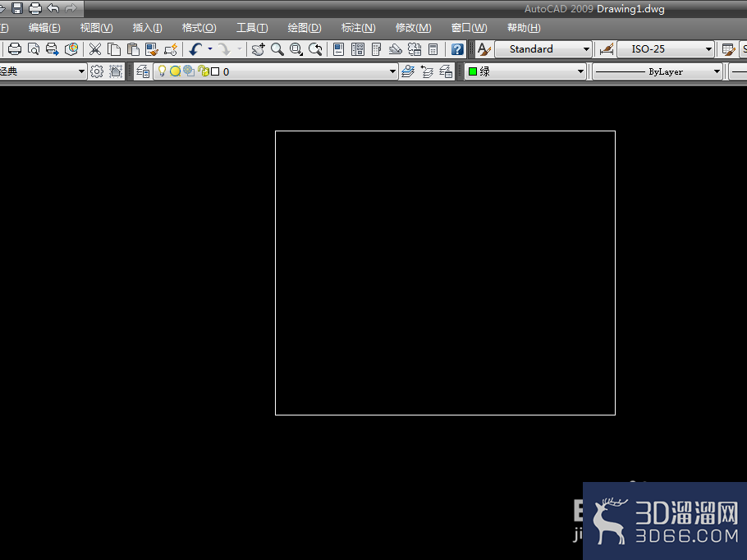Open the redo history dropdown arrow
Screen dimensions: 747x560
tap(239, 49)
